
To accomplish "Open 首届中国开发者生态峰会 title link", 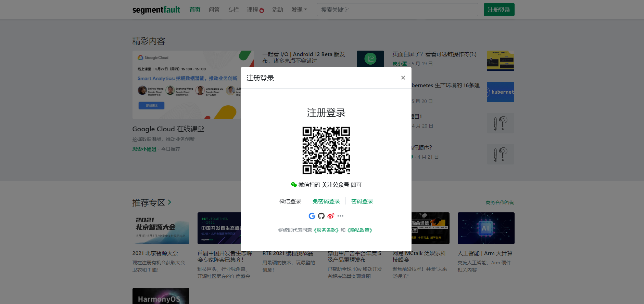I will (x=225, y=256).
